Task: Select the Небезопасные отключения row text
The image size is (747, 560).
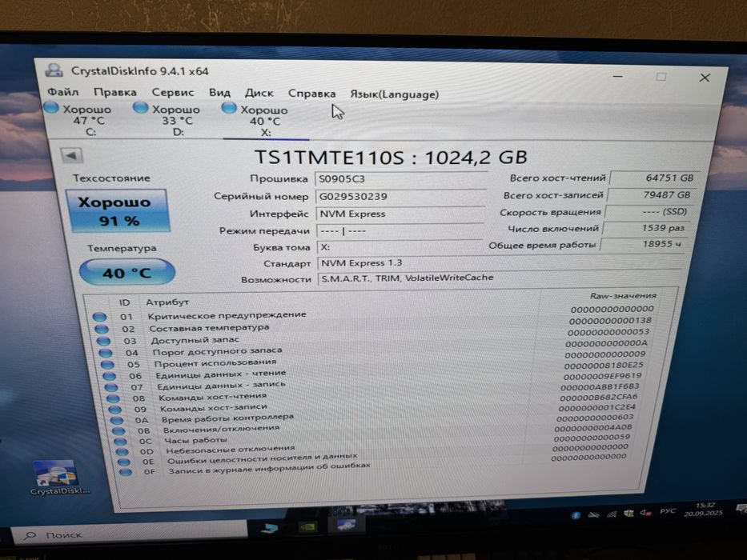Action: [230, 449]
